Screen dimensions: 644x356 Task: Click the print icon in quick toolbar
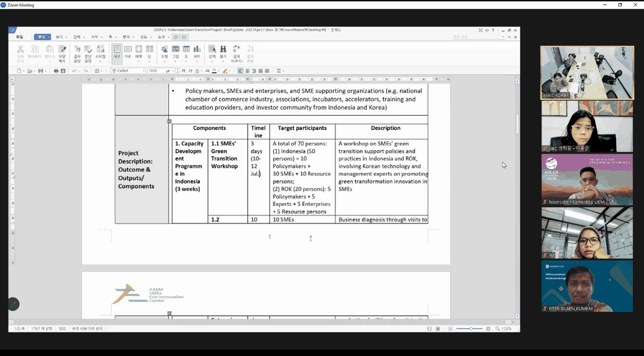pos(56,71)
